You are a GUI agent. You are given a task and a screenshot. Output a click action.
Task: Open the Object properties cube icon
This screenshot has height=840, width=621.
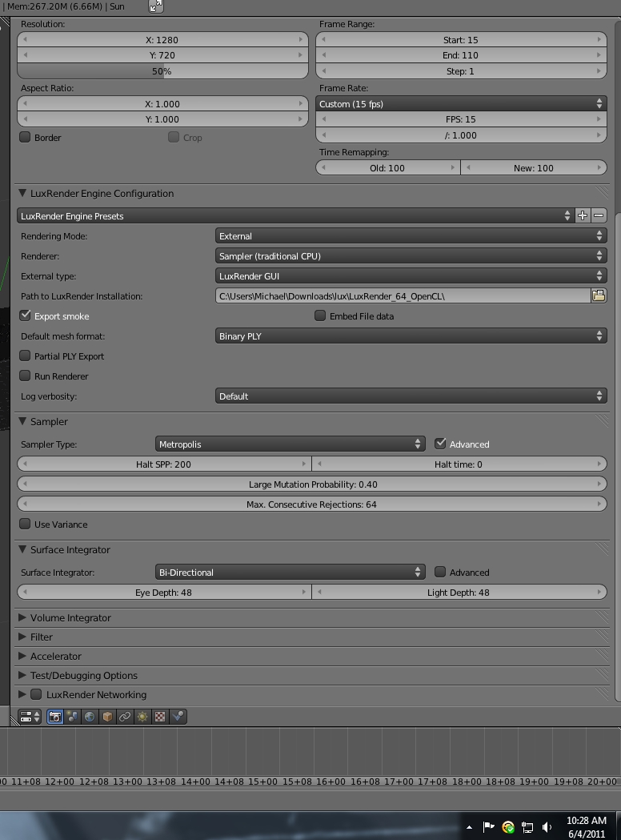107,716
